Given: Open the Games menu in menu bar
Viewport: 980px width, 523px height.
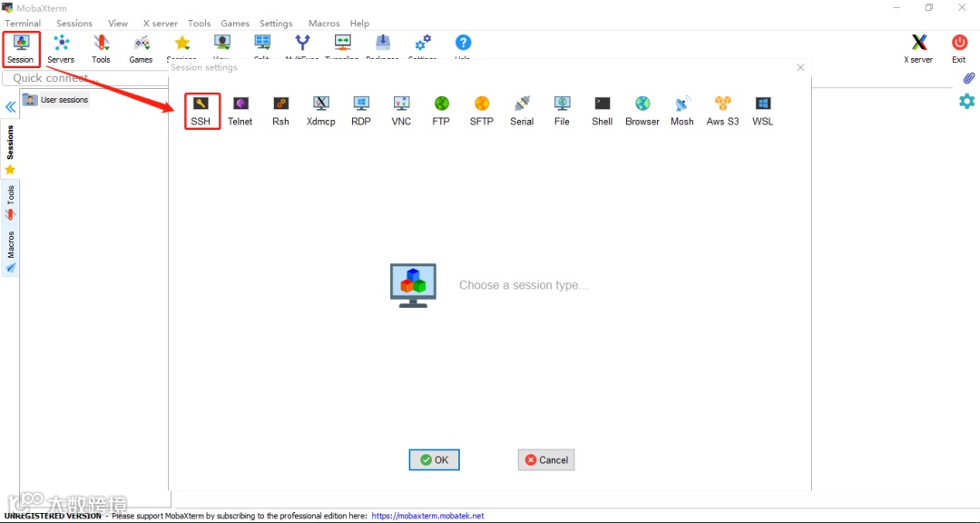Looking at the screenshot, I should [x=235, y=23].
